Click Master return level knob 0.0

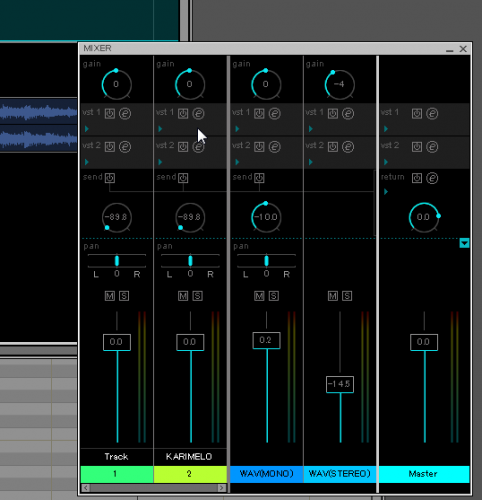[x=424, y=217]
